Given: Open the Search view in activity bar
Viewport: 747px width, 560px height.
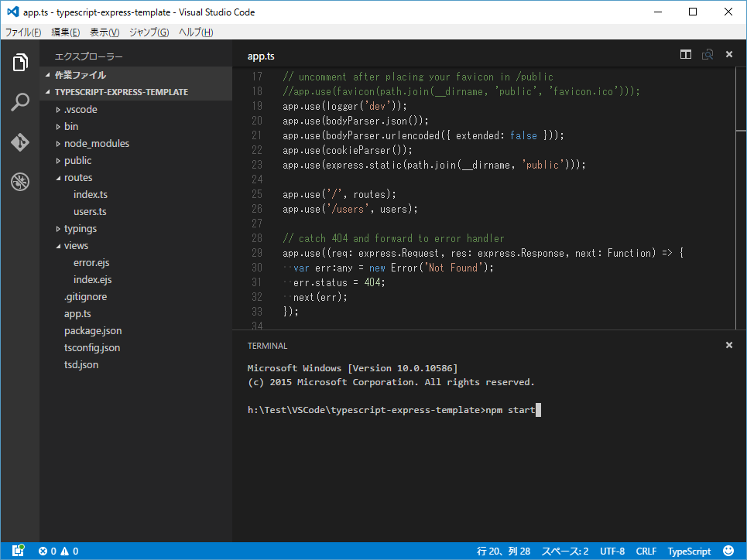Looking at the screenshot, I should [x=20, y=102].
